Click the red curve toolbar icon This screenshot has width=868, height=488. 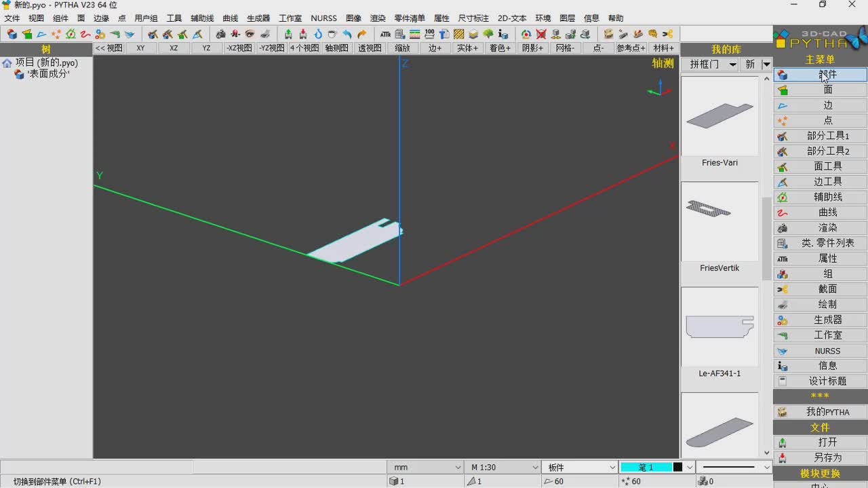pos(85,34)
